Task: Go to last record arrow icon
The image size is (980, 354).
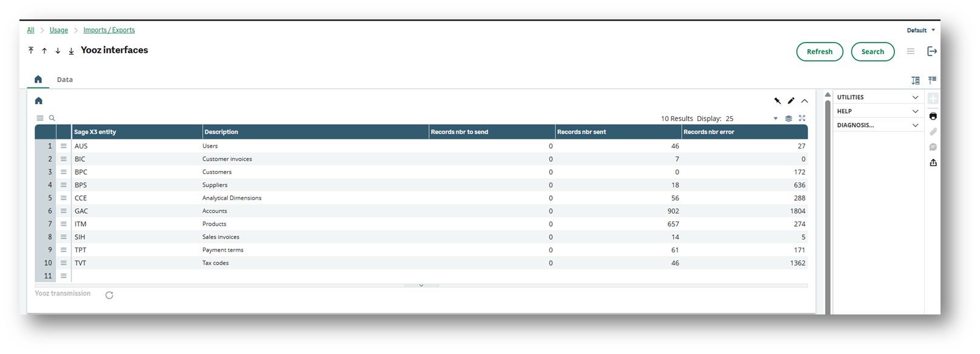Action: tap(71, 51)
